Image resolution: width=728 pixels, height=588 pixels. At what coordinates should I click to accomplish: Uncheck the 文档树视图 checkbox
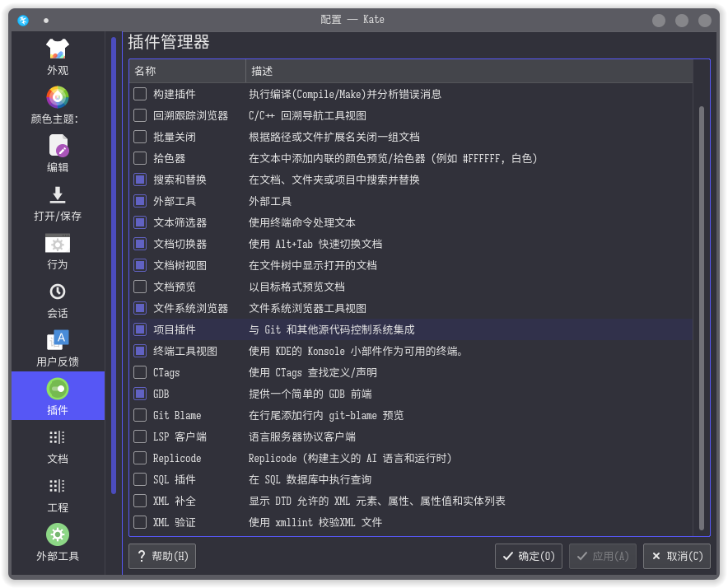tap(140, 265)
